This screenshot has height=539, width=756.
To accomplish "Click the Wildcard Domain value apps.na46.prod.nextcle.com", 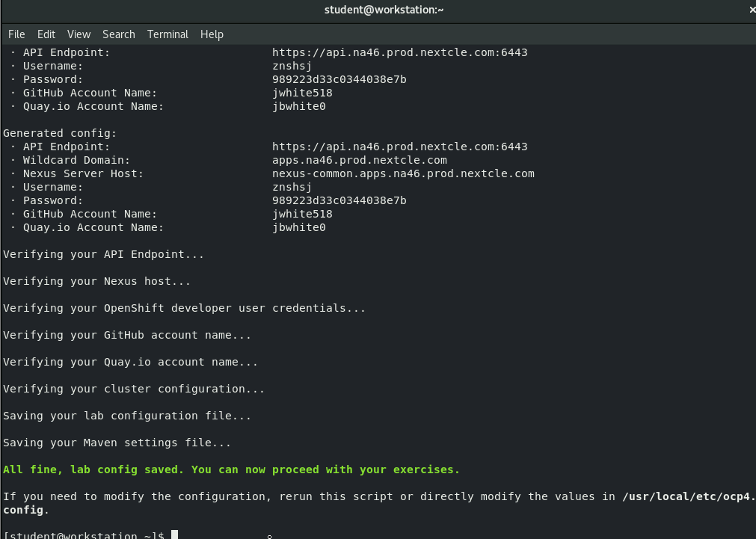I will coord(359,160).
